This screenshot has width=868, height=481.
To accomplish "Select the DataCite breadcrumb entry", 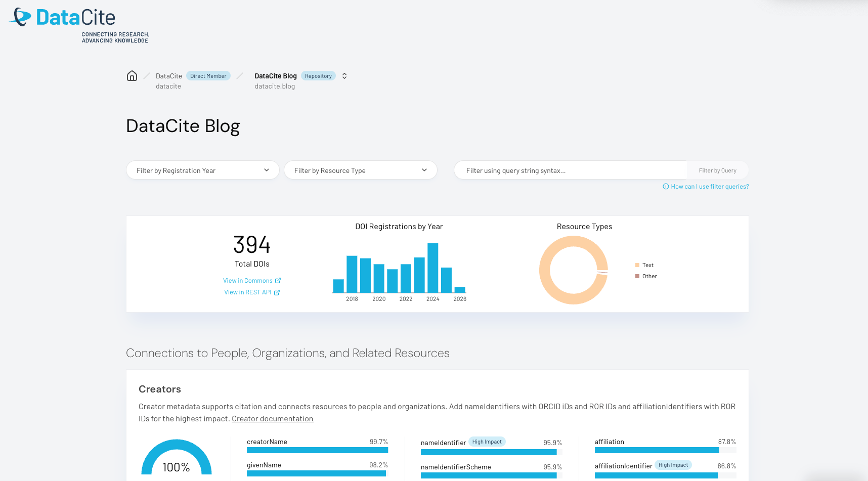I will pyautogui.click(x=169, y=75).
